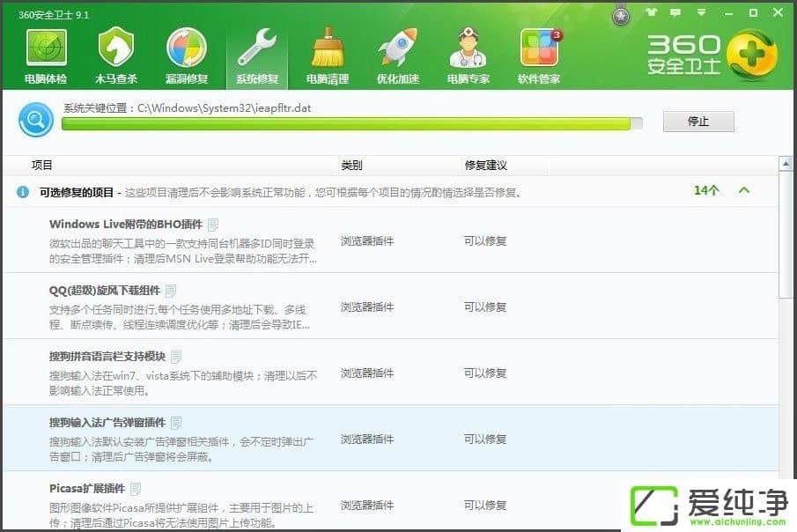Open the 电脑专家 doctor expert icon

coord(469,56)
